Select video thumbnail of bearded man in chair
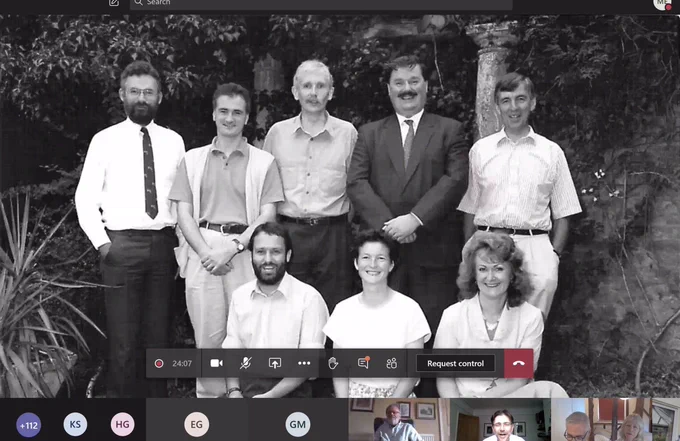Screen dimensions: 680x441 [x=399, y=420]
